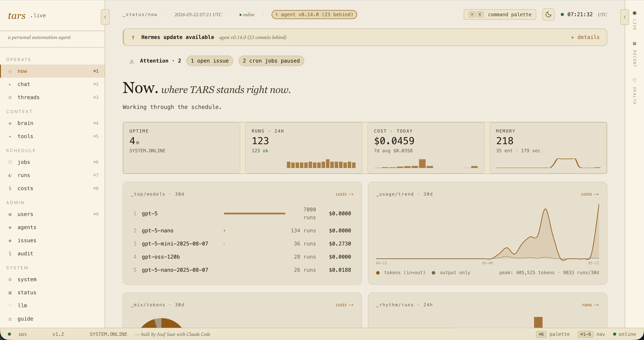Click the play icon beside chat
The width and height of the screenshot is (644, 340).
[10, 84]
